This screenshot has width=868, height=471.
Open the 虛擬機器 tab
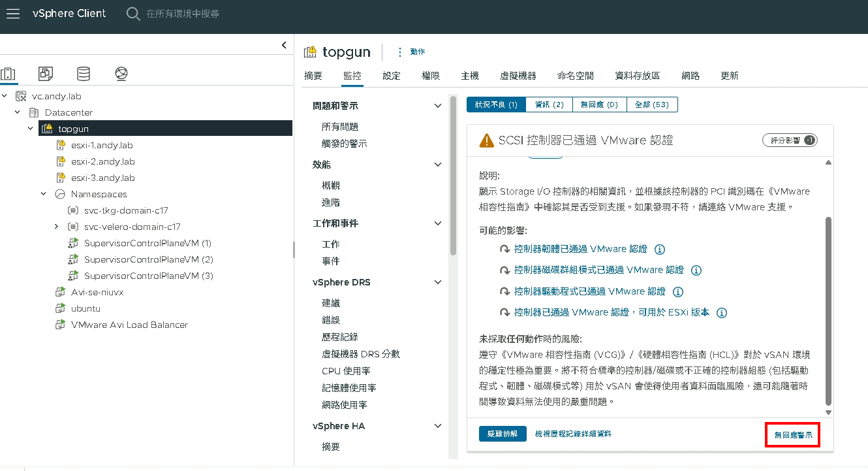click(x=518, y=76)
